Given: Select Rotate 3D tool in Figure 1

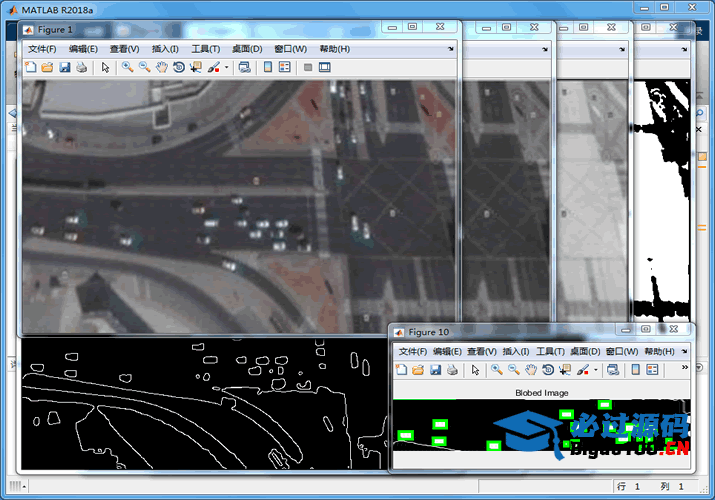Looking at the screenshot, I should click(x=178, y=67).
